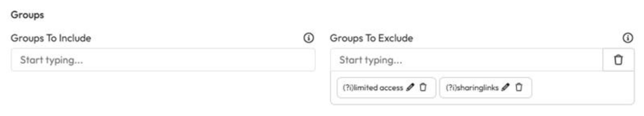Edit the (?i)sharinglinks exclusion
644x116 pixels.
[506, 87]
